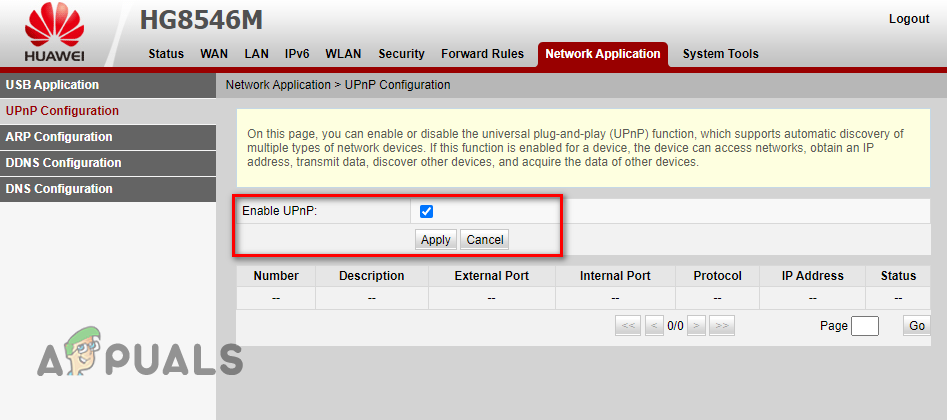
Task: Select UPnP Configuration in sidebar
Action: pyautogui.click(x=108, y=111)
